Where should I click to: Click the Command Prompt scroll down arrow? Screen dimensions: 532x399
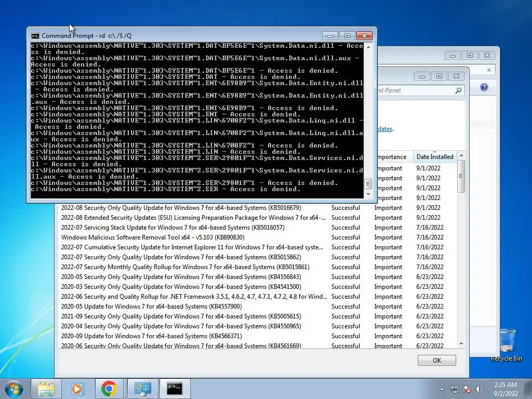coord(368,194)
